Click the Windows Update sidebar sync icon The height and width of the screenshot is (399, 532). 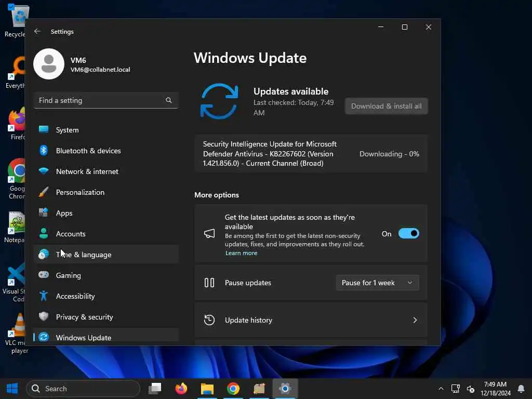click(44, 337)
